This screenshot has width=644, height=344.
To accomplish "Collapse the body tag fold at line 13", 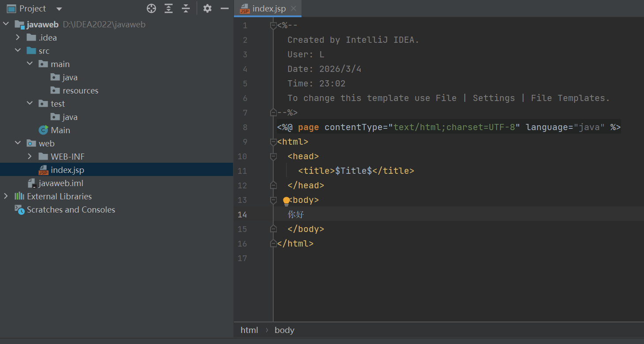I will pyautogui.click(x=273, y=200).
